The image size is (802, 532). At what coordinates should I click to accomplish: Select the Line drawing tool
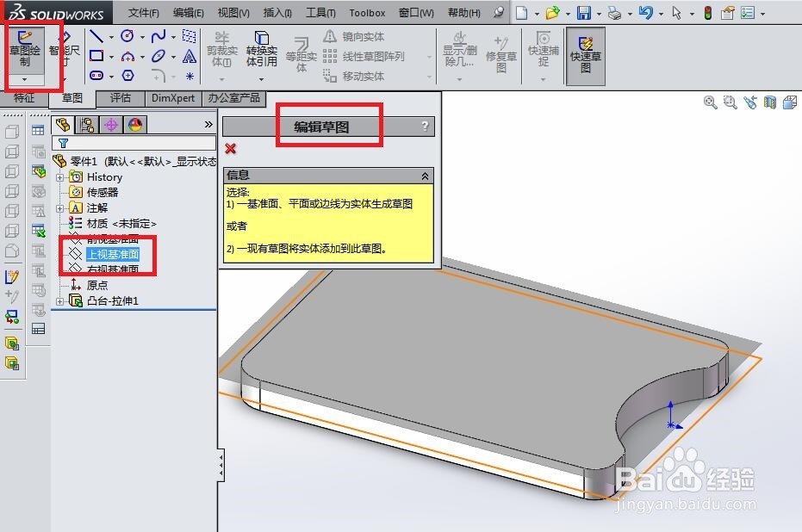[x=95, y=36]
